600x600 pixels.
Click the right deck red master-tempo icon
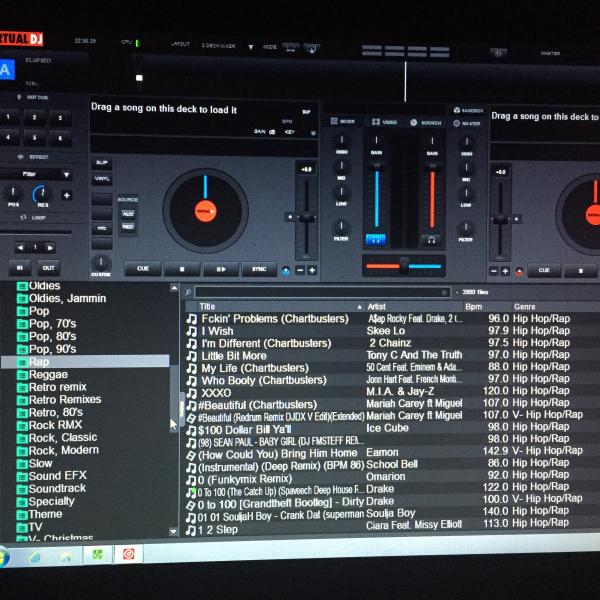[519, 272]
